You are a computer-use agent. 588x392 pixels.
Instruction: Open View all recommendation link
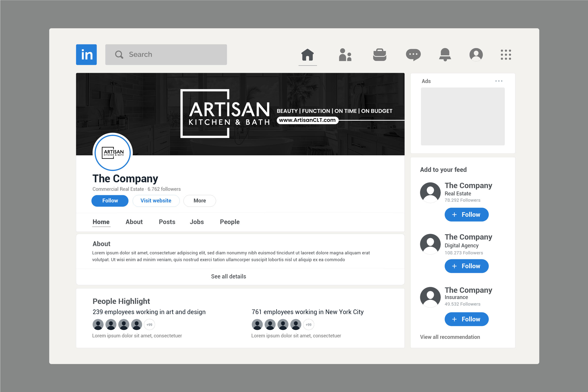(450, 337)
